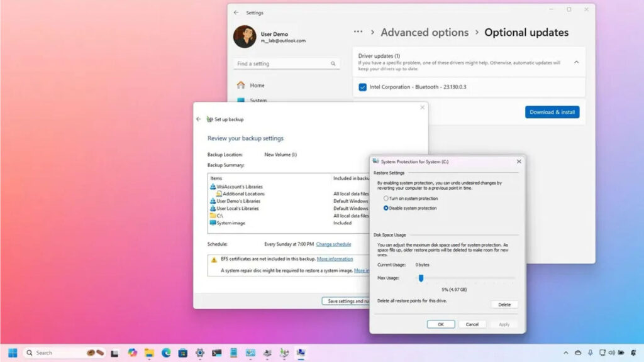The width and height of the screenshot is (644, 362).
Task: Show hidden icons in system tray
Action: (x=565, y=353)
